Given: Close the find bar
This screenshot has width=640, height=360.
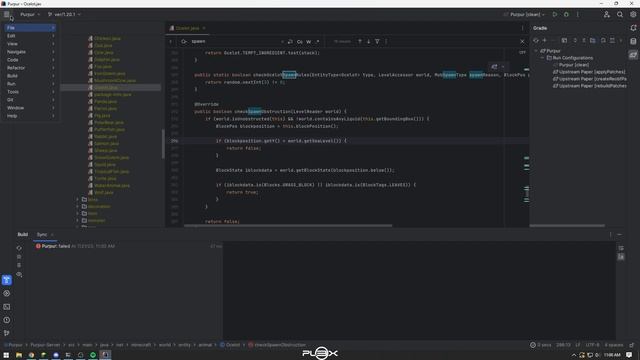Looking at the screenshot, I should point(522,41).
